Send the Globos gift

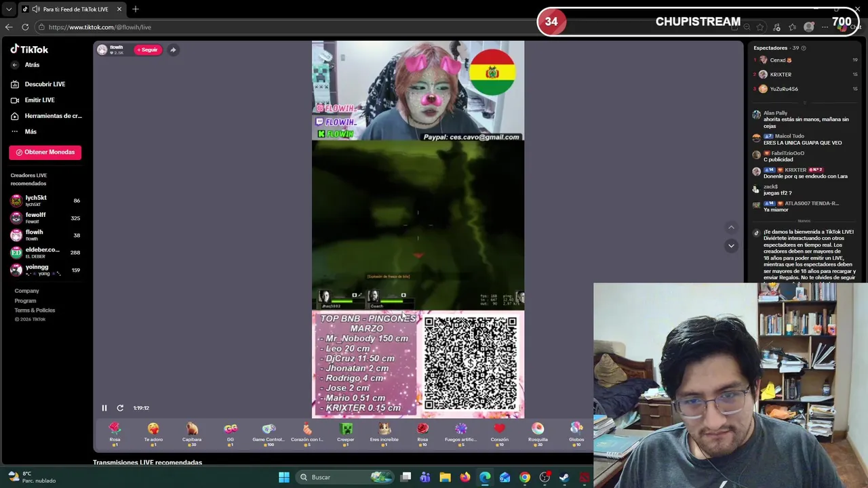576,434
